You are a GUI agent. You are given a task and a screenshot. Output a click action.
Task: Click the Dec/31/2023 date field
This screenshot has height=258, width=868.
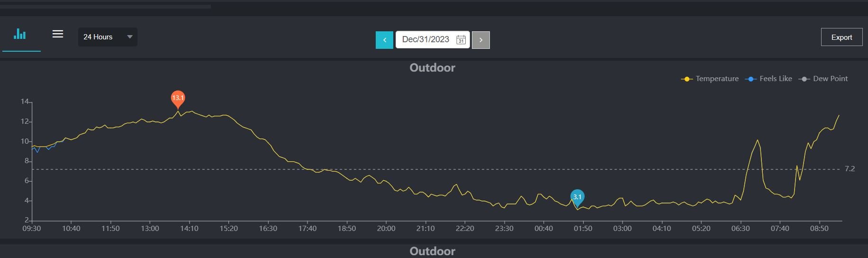coord(425,40)
